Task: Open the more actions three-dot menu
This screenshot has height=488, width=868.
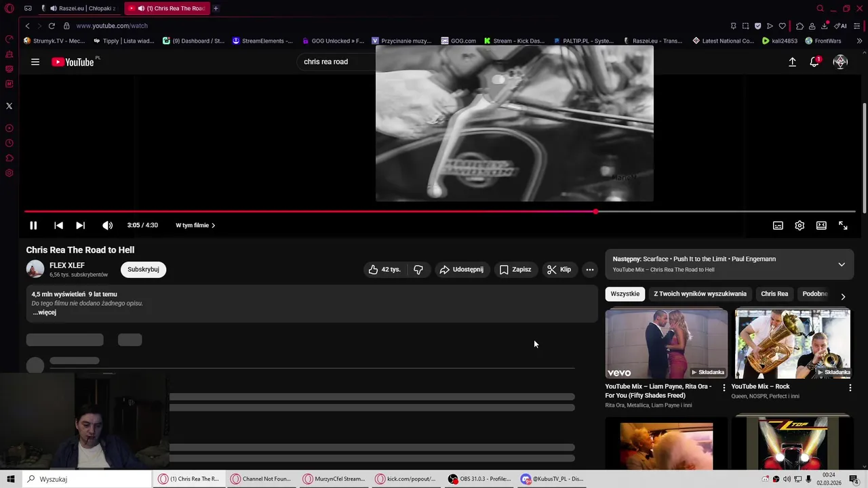Action: pos(589,269)
